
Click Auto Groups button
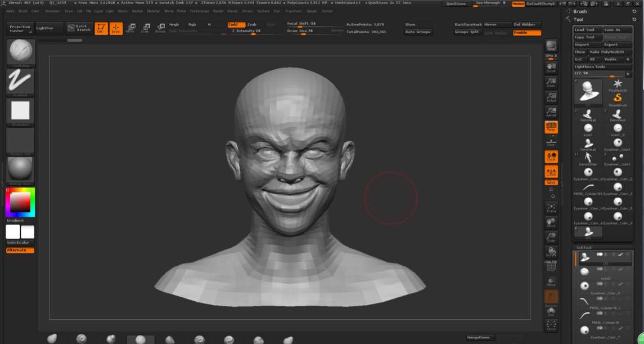418,32
